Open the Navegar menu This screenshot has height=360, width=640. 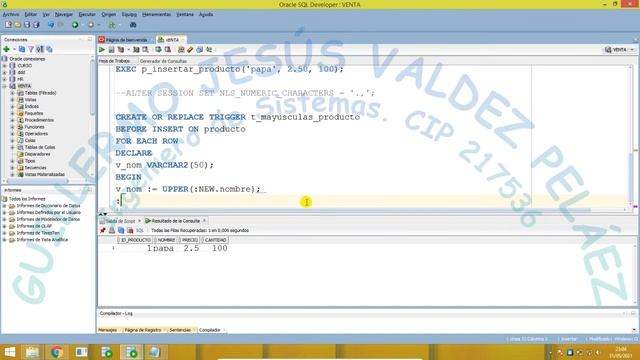[64, 14]
